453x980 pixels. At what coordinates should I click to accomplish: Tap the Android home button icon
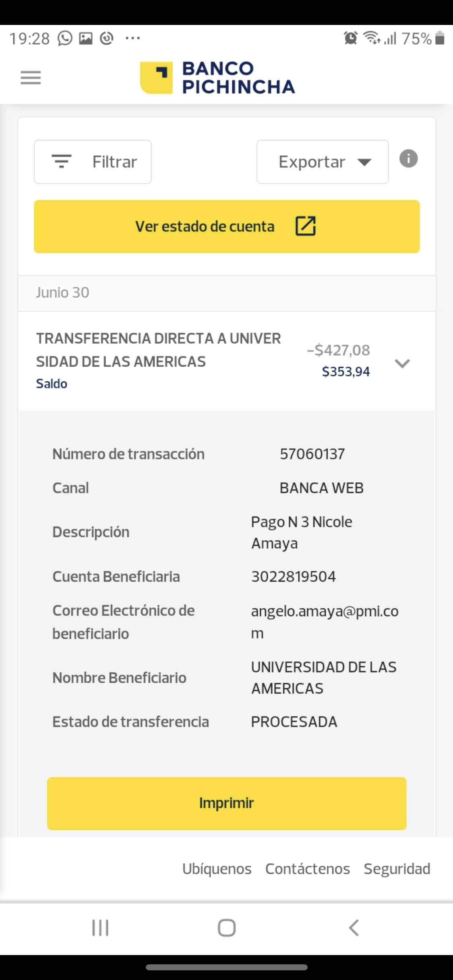[x=227, y=928]
